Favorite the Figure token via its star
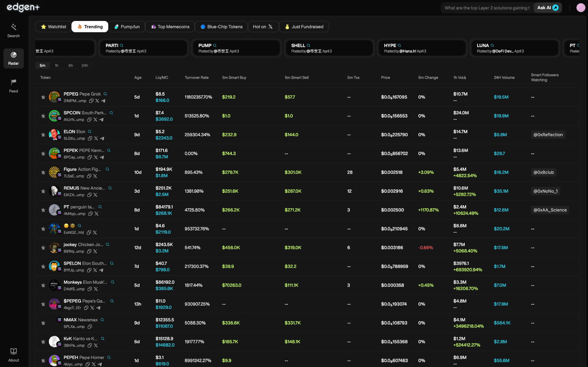 tap(43, 172)
